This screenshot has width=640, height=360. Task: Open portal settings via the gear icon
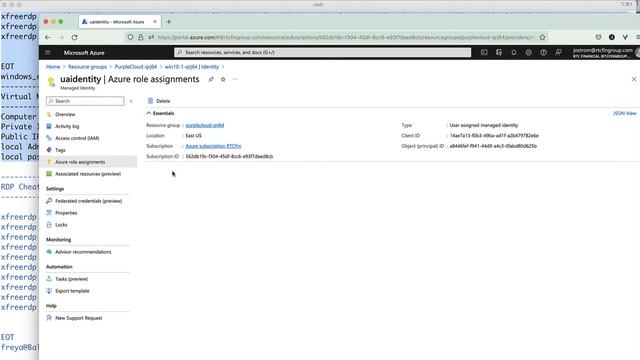529,53
